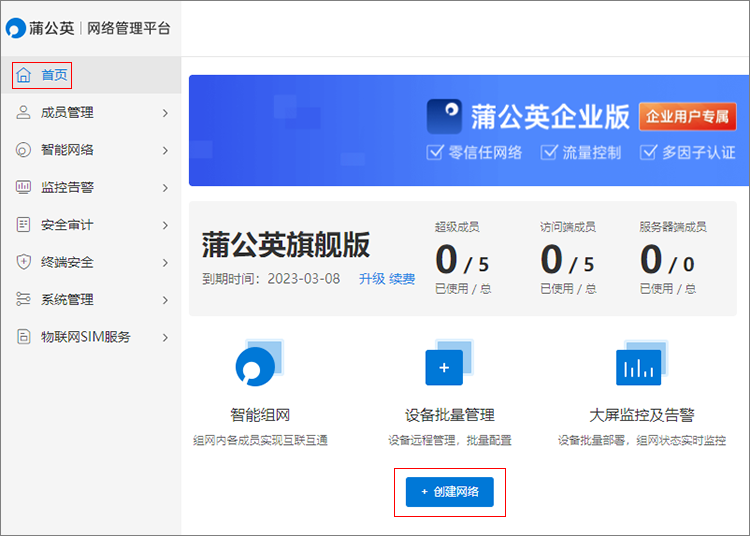Viewport: 750px width, 536px height.
Task: Click the 访问端成员 label
Action: click(x=568, y=227)
